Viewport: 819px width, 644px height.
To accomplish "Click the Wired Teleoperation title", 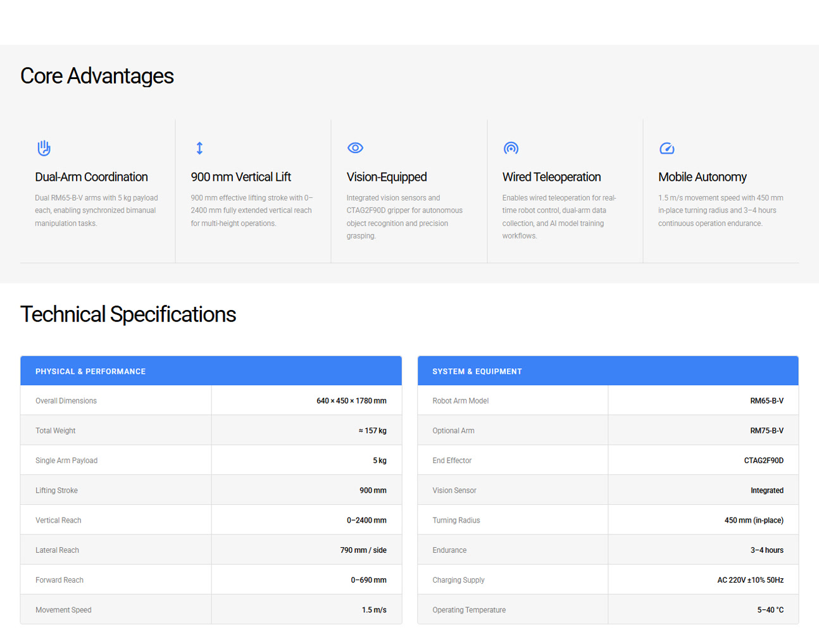I will coord(551,177).
